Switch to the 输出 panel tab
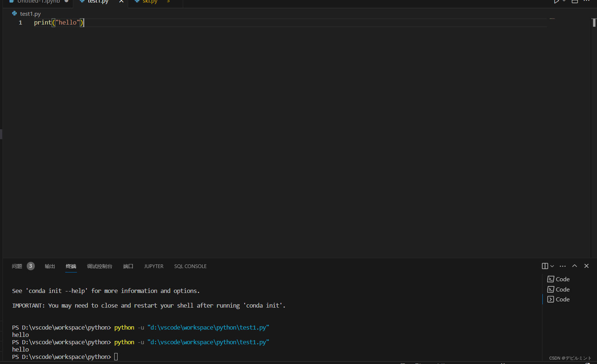The width and height of the screenshot is (597, 364). [x=49, y=266]
